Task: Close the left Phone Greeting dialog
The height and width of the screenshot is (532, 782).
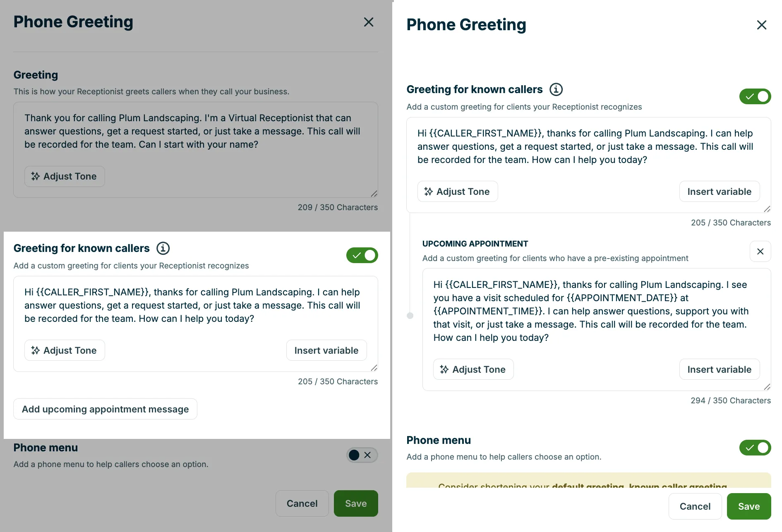Action: point(369,22)
